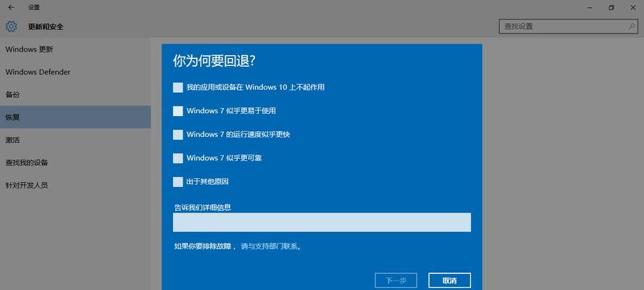Check '我的应用或设备在 Windows 10 上不起作用' box

coord(177,88)
